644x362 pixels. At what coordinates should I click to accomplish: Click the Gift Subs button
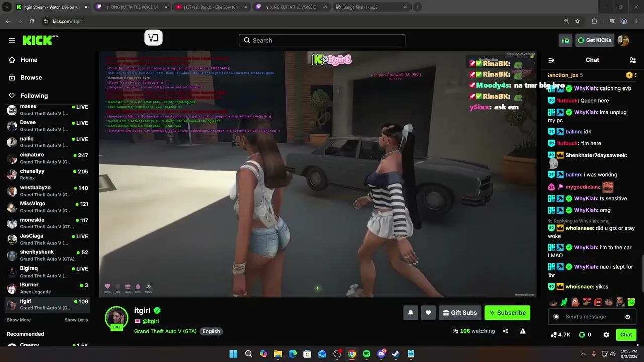coord(460,313)
